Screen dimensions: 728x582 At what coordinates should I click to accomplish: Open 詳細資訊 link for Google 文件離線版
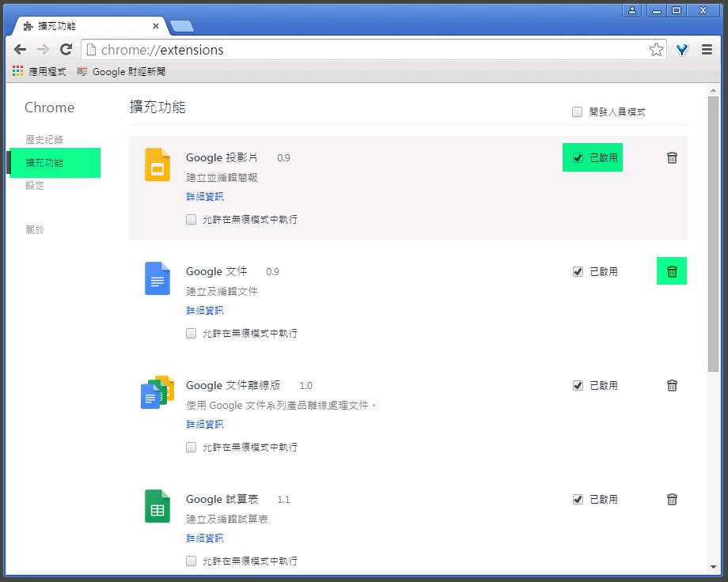(x=205, y=424)
